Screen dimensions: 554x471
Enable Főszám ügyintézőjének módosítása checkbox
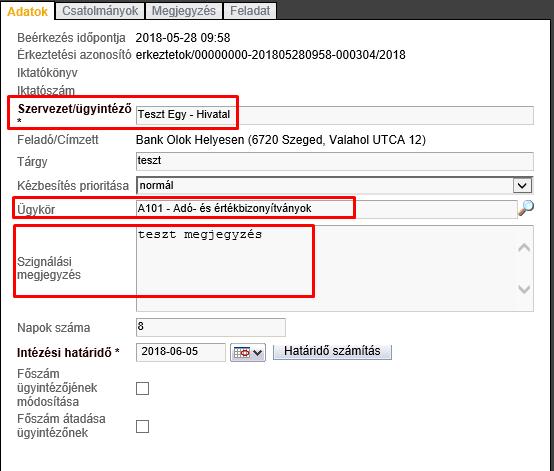[x=142, y=388]
